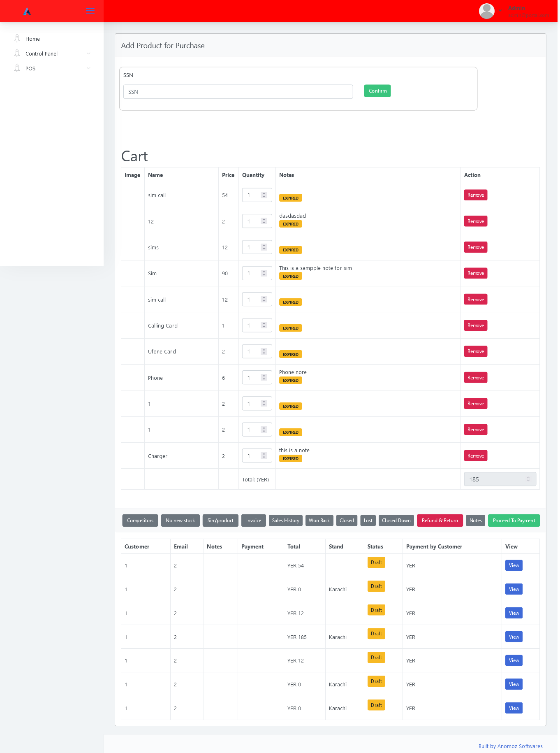
Task: Adjust quantity stepper for Charger row
Action: [264, 456]
